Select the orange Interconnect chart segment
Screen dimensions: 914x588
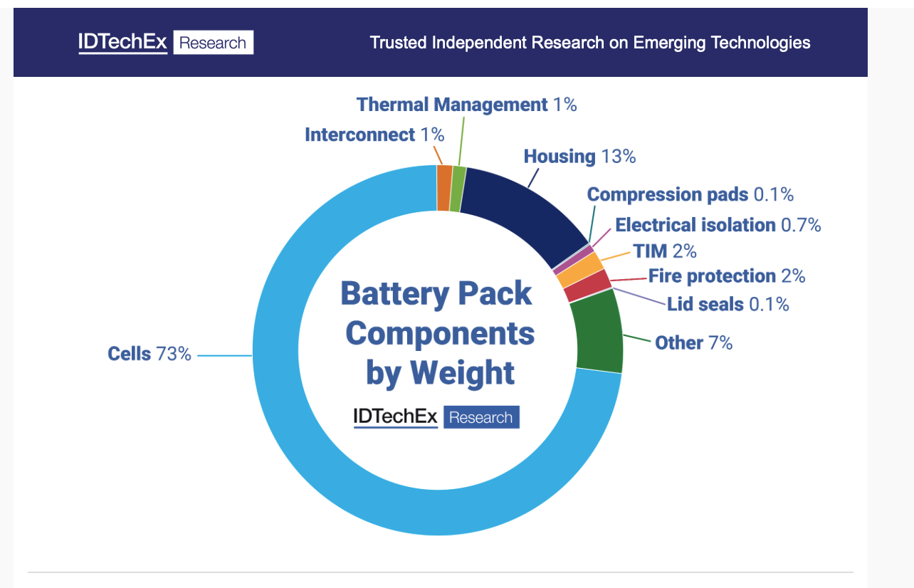[444, 188]
